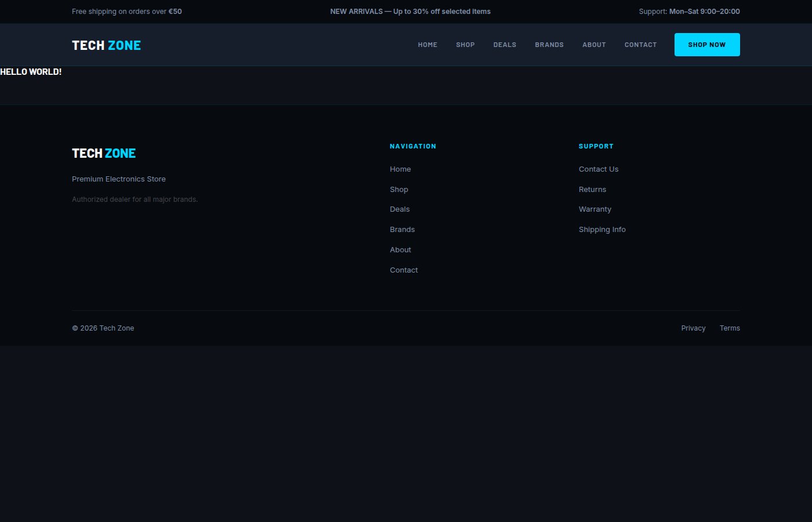The image size is (812, 522).
Task: Go to Deals in the header navigation
Action: coord(505,45)
